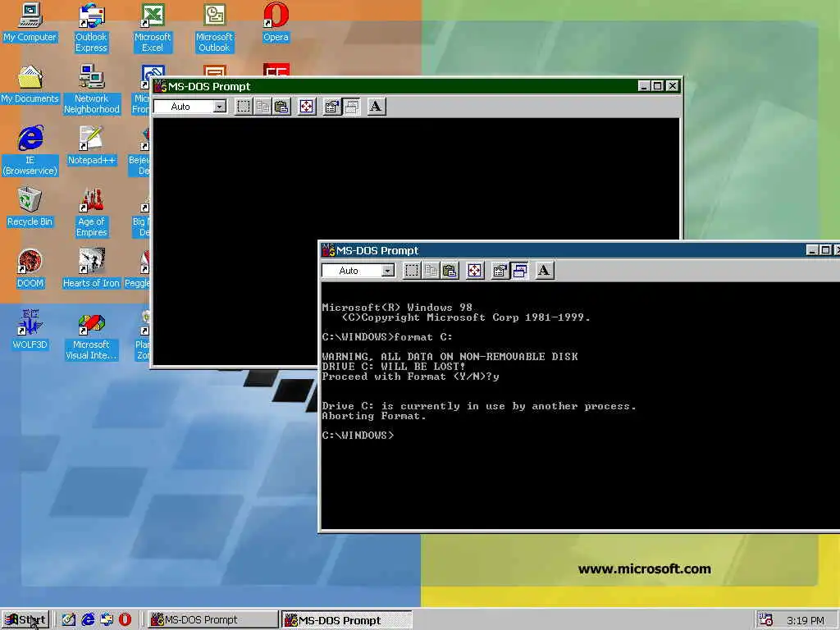The height and width of the screenshot is (630, 840).
Task: Click Font 'A' icon in back MS-DOS Prompt
Action: pyautogui.click(x=376, y=107)
